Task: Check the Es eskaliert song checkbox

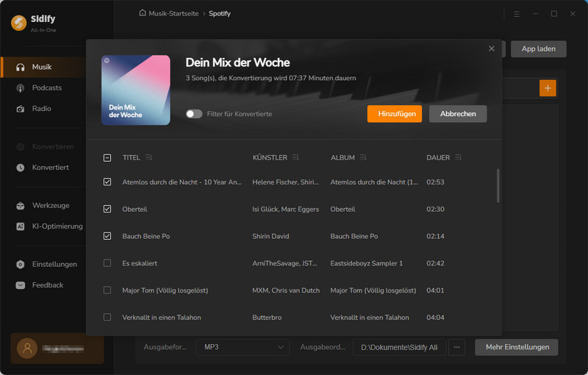Action: tap(107, 263)
